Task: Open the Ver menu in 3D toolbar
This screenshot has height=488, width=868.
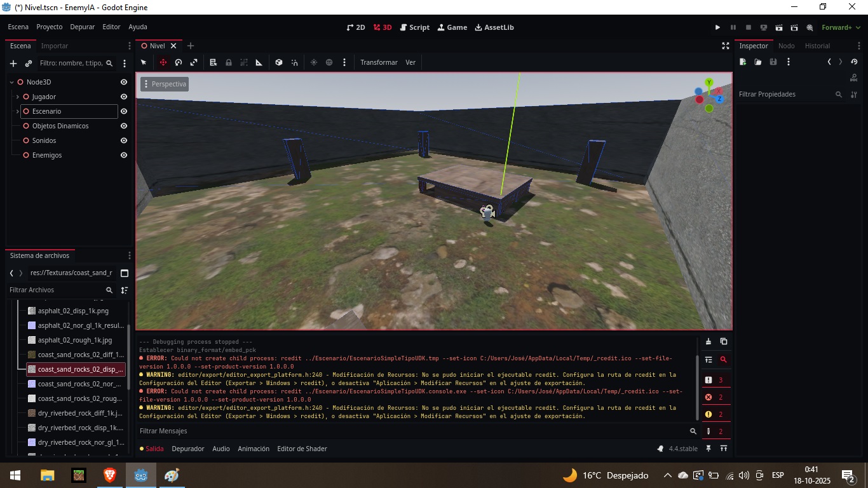Action: coord(410,62)
